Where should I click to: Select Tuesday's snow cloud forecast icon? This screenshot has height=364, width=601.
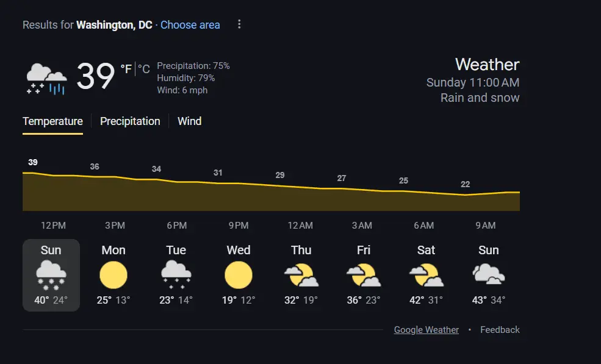coord(176,275)
